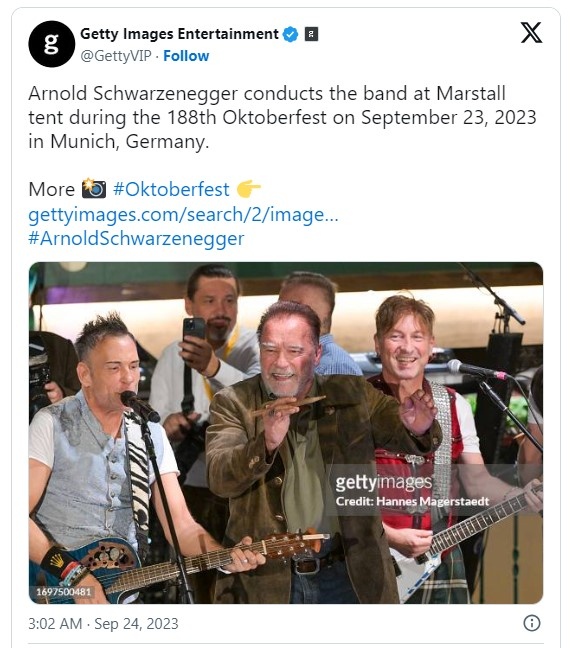Screen dimensions: 573x648
Task: Open the Getty Images Entertainment account name
Action: click(179, 34)
